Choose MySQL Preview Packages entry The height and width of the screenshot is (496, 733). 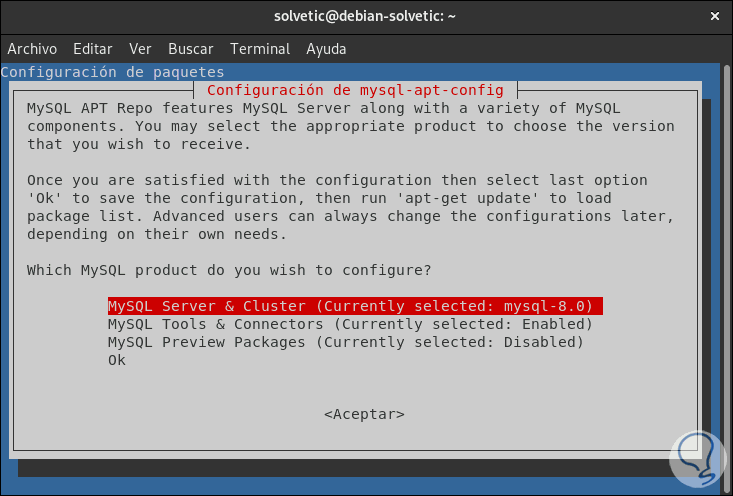345,342
